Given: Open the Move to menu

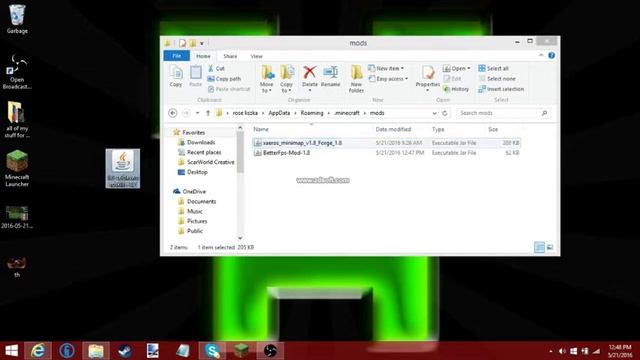Looking at the screenshot, I should [x=267, y=79].
